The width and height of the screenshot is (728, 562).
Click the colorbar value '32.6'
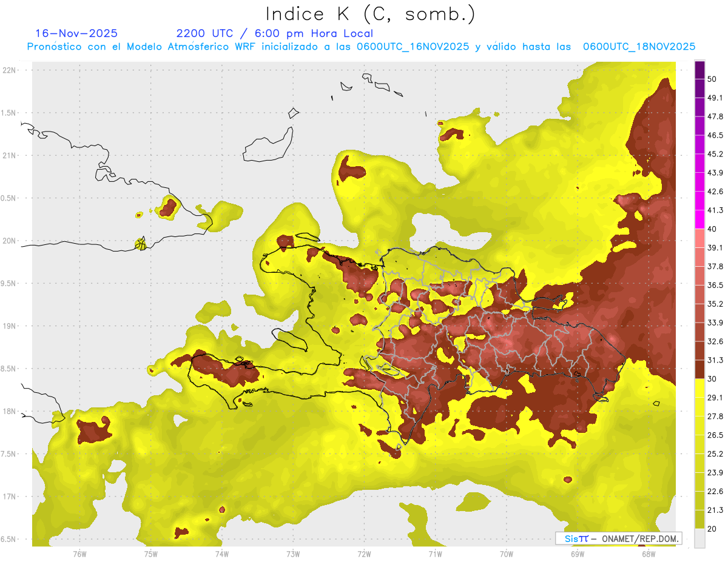point(715,341)
